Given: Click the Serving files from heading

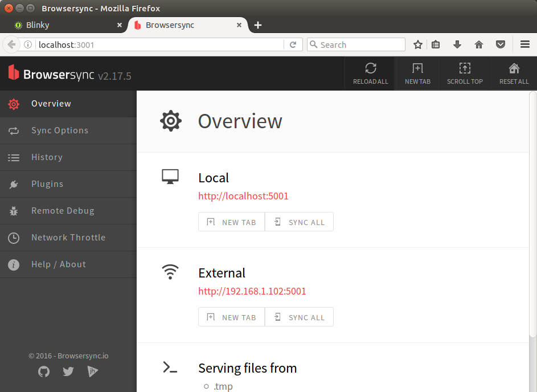Looking at the screenshot, I should (248, 368).
